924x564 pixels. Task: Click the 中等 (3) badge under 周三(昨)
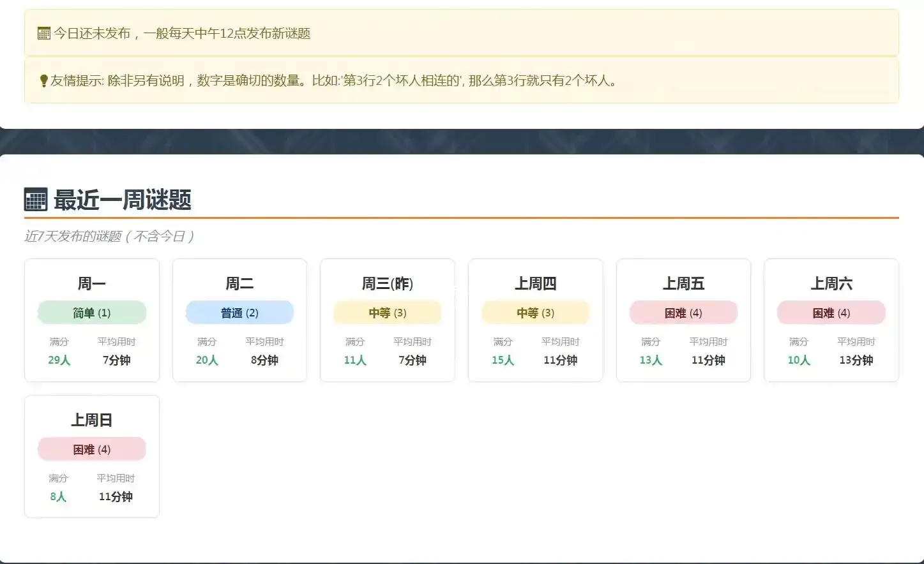click(388, 313)
